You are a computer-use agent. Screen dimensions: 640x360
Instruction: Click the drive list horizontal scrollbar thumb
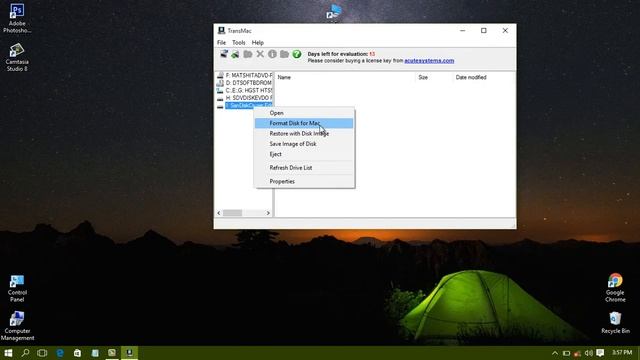(x=232, y=213)
